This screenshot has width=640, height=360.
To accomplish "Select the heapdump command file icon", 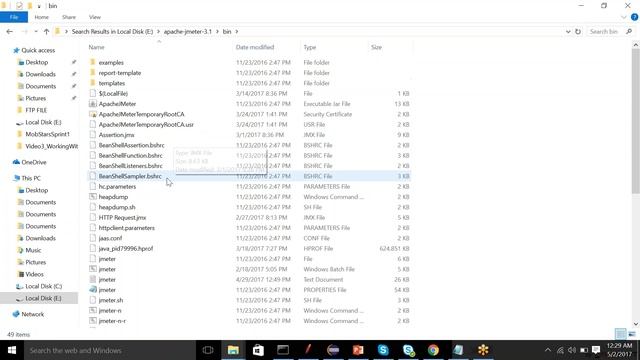I will tap(93, 197).
